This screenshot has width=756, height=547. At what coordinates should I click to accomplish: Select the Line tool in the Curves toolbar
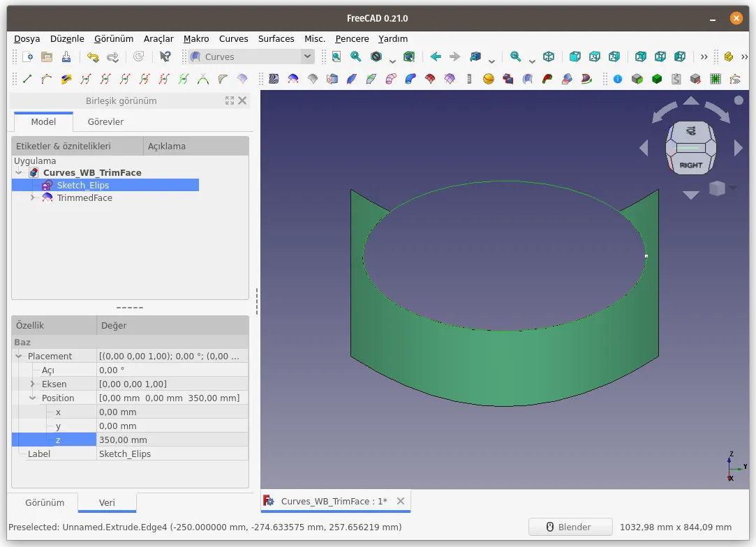[27, 79]
